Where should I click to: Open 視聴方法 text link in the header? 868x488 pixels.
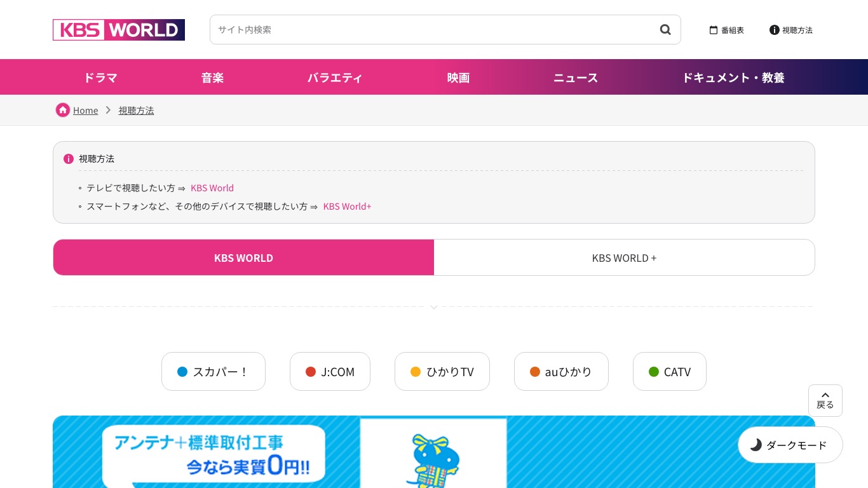click(x=797, y=30)
